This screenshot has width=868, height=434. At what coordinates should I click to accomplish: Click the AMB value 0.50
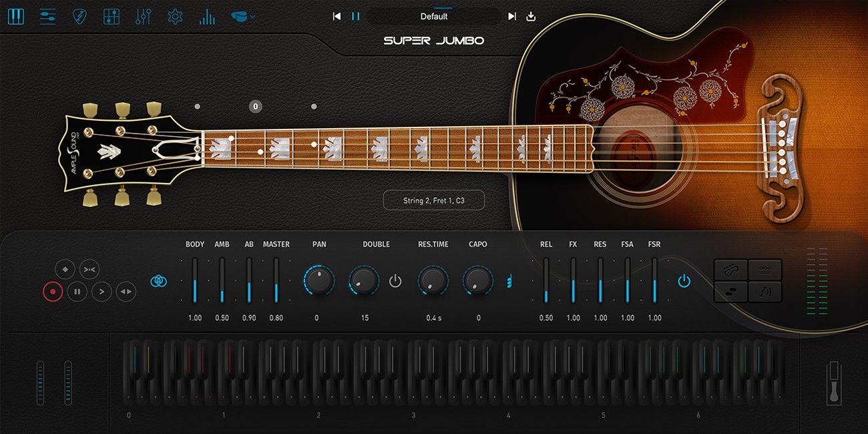[x=222, y=318]
